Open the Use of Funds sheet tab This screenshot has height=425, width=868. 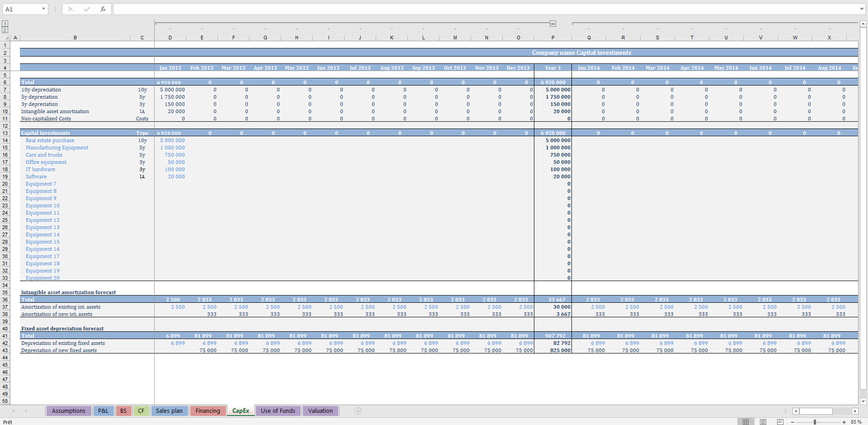coord(278,411)
